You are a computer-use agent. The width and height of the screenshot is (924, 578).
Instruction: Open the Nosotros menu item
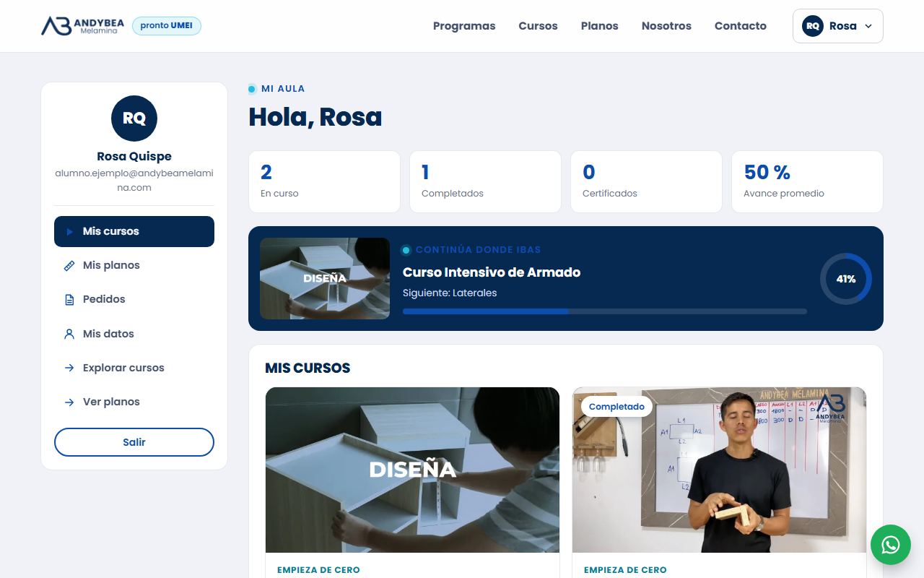(666, 26)
